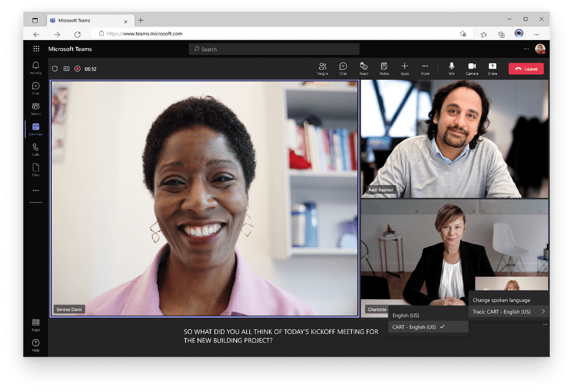Open the Calendar from the left sidebar
This screenshot has width=573, height=392.
coord(36,130)
